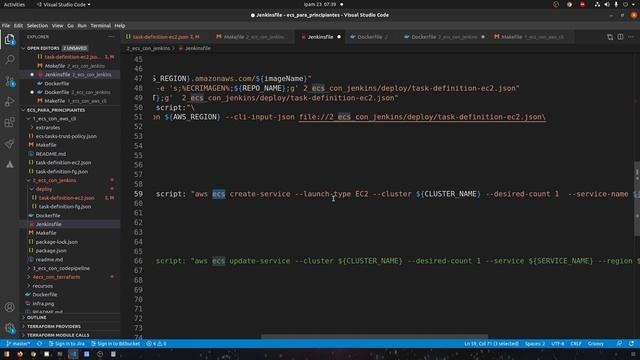
Task: Click the Groovy language mode selector
Action: click(596, 344)
